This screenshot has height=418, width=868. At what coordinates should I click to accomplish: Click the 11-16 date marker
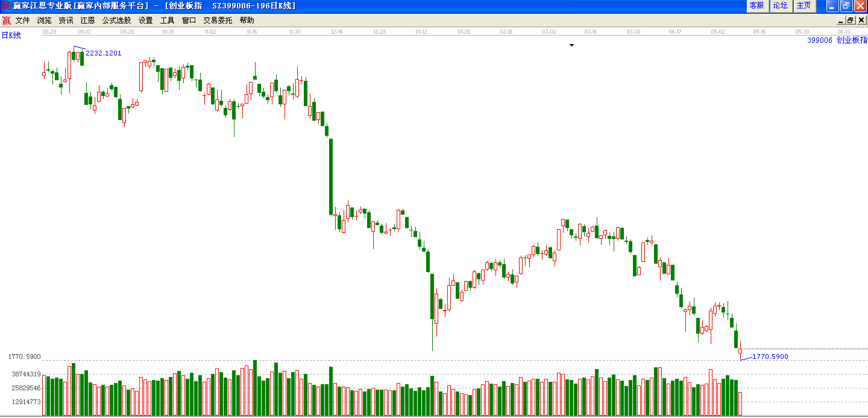(253, 31)
